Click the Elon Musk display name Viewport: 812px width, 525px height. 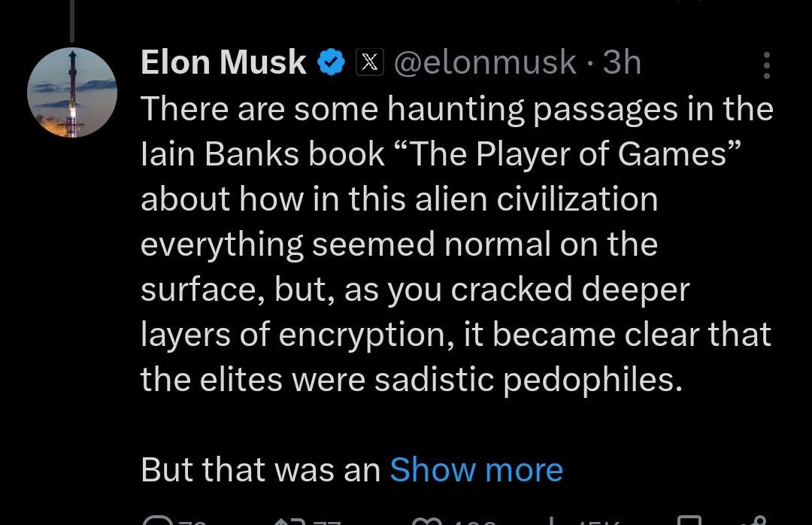(223, 62)
